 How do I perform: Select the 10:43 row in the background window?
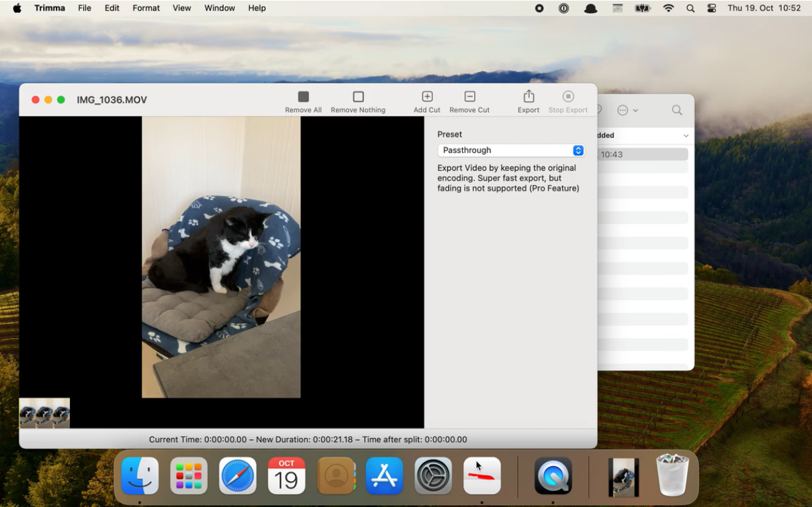643,154
